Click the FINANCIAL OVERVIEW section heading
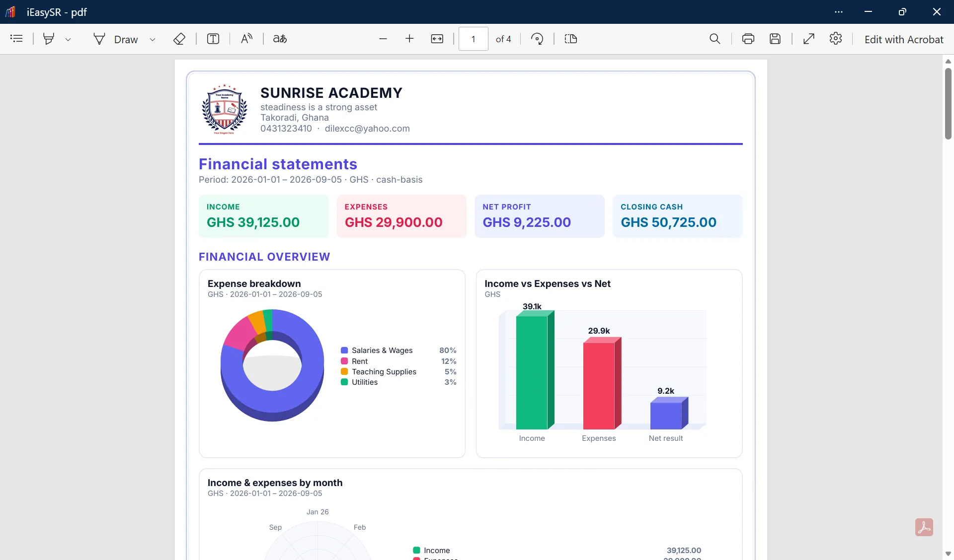Viewport: 954px width, 560px height. coord(264,257)
